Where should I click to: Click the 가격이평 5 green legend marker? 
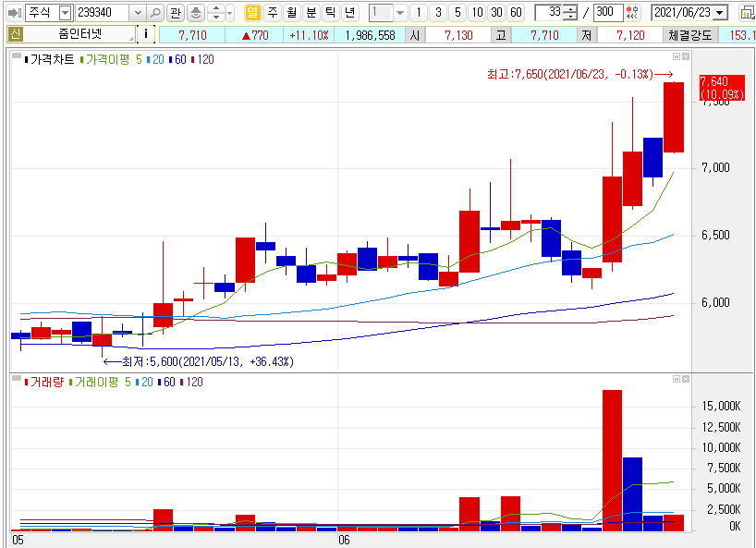pos(81,60)
